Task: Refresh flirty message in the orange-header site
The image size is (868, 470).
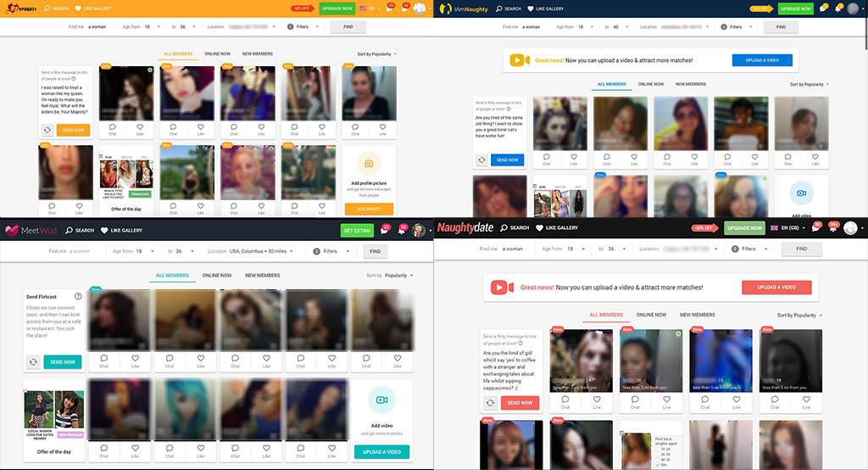Action: pos(47,130)
